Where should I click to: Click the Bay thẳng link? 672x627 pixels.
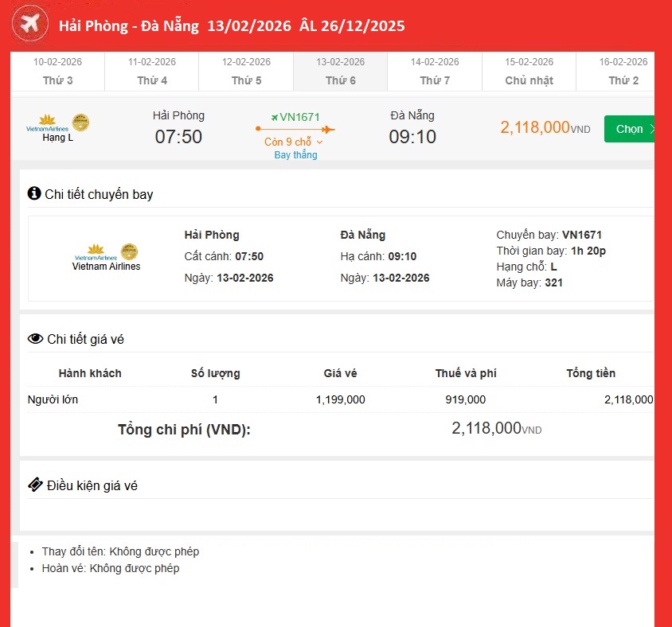click(x=295, y=155)
